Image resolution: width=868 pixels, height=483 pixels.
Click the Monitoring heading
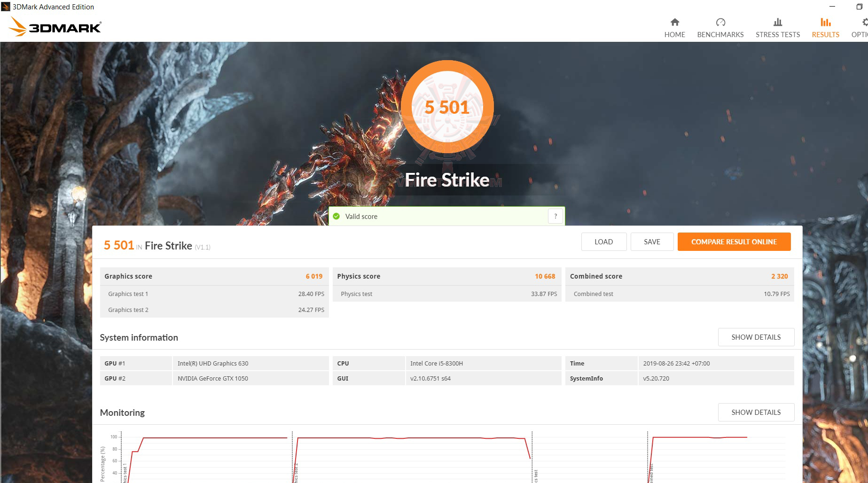122,413
